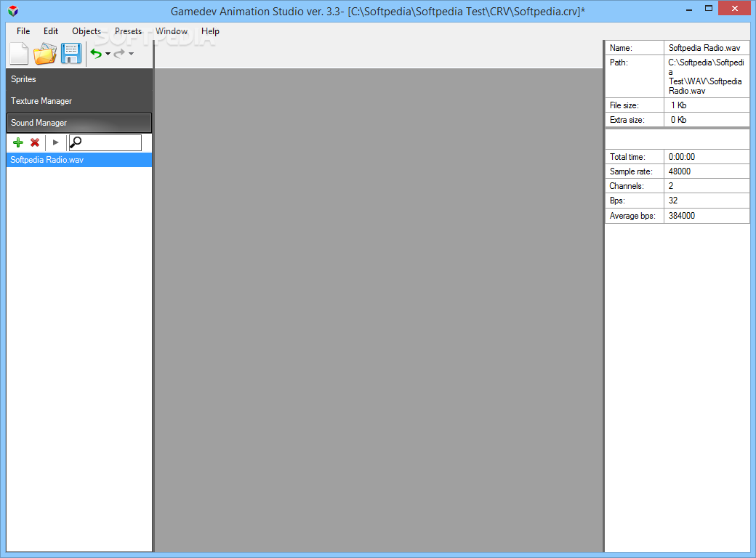756x558 pixels.
Task: Click the grey Redo arrow
Action: [119, 54]
